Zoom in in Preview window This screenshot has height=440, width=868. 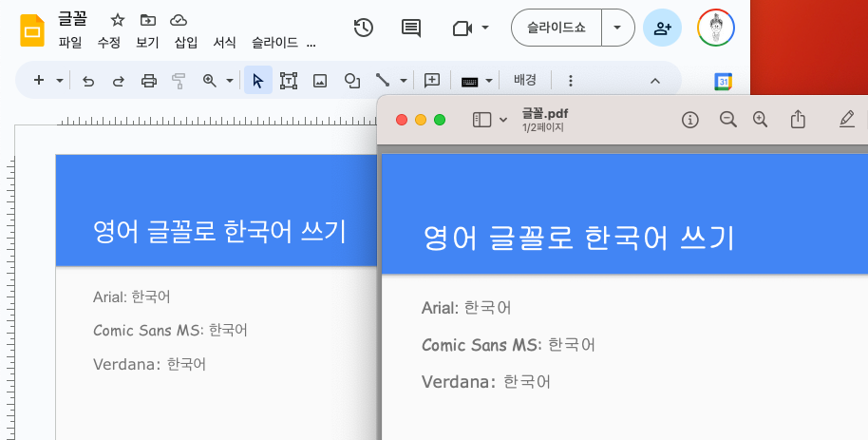(760, 119)
